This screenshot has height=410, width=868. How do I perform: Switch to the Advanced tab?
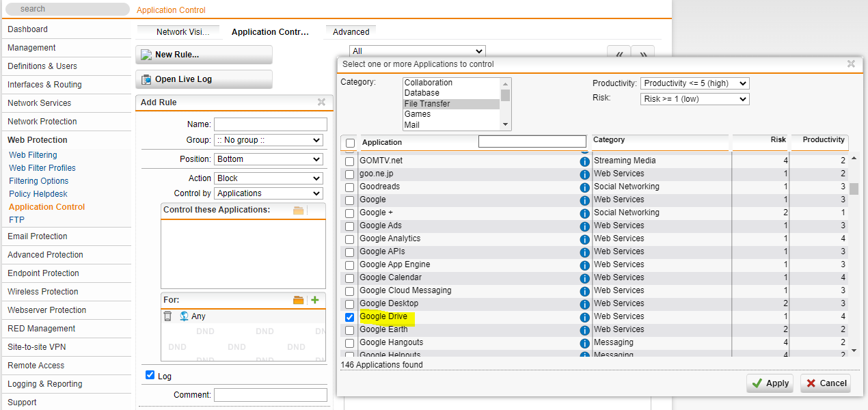click(x=351, y=32)
